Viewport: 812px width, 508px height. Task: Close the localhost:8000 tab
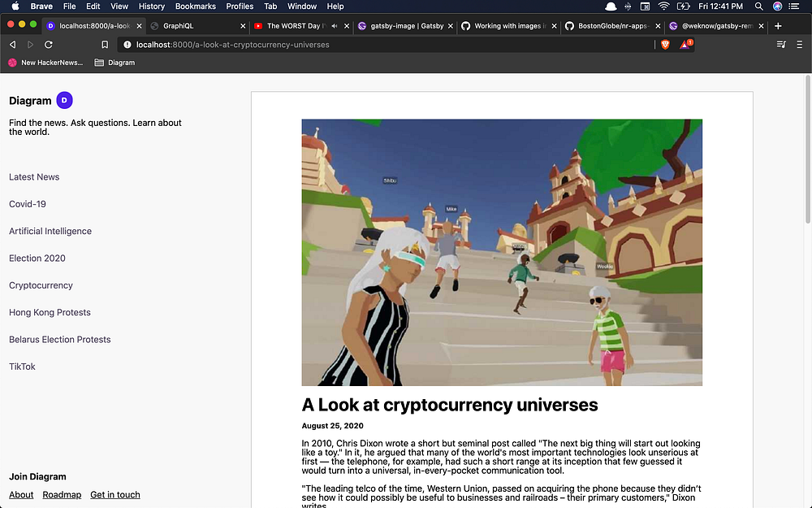[139, 26]
